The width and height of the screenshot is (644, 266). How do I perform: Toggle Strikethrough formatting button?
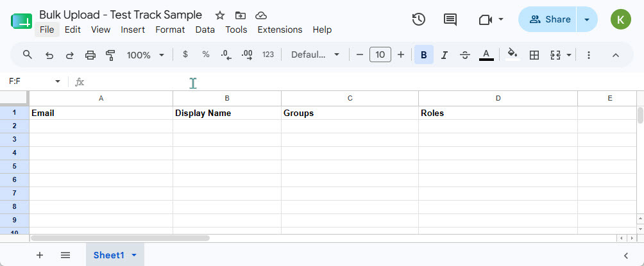click(x=465, y=55)
